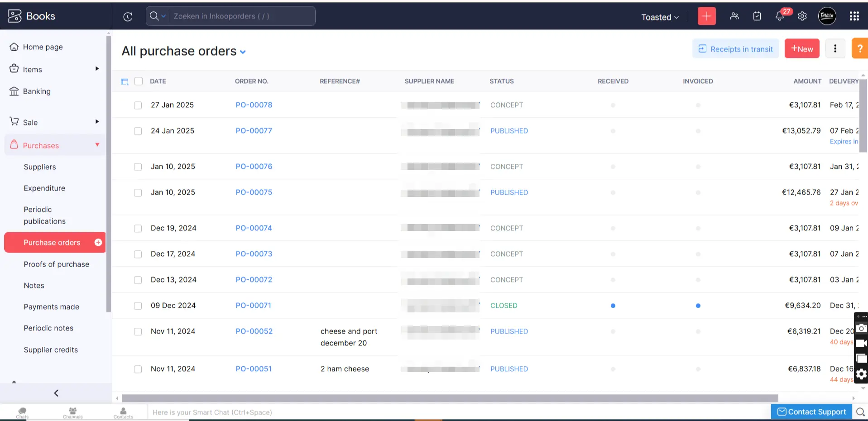Open the notifications bell with 27 alerts

pyautogui.click(x=779, y=16)
